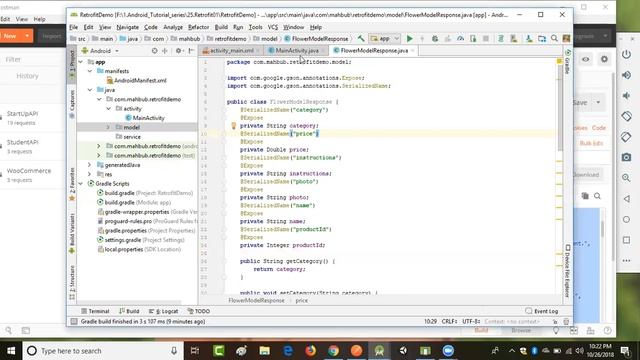Toggle the Captures tool window strip
640x360 pixels.
click(x=72, y=104)
